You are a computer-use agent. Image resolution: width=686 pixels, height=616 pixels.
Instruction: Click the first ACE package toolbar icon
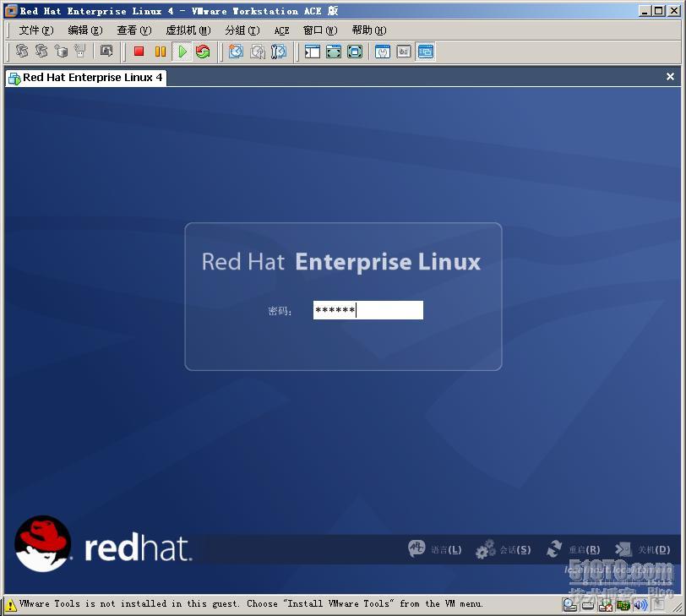(22, 52)
